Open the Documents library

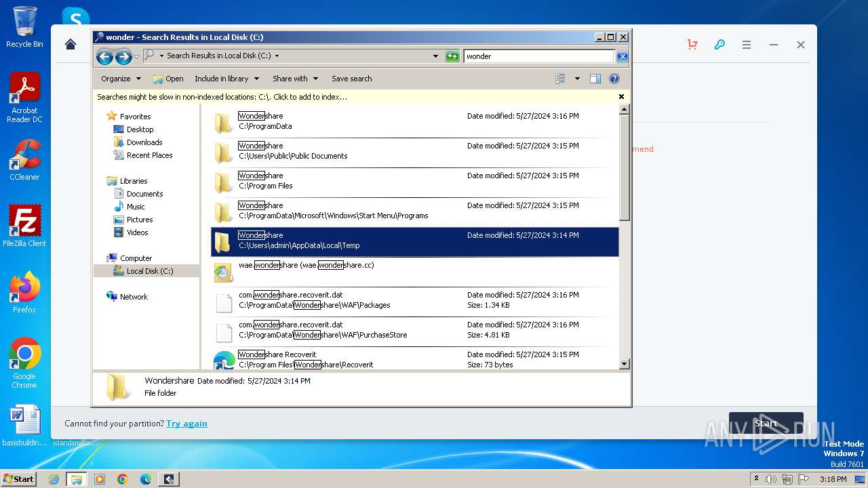138,194
